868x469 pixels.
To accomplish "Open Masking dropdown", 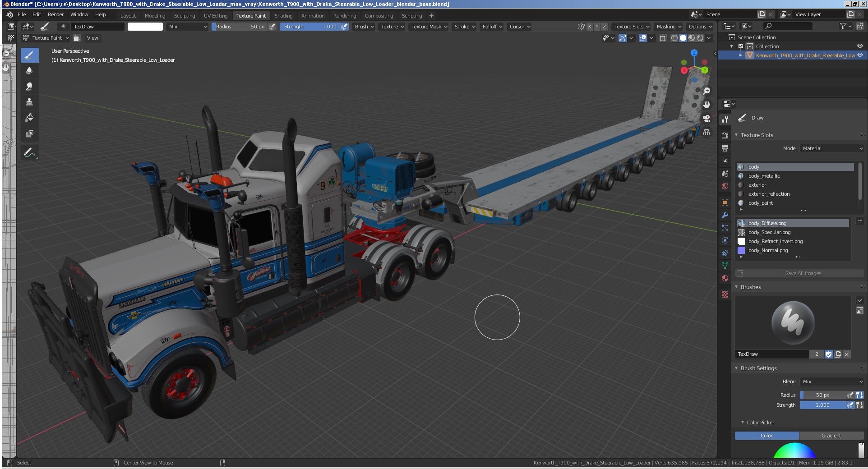I will 669,27.
